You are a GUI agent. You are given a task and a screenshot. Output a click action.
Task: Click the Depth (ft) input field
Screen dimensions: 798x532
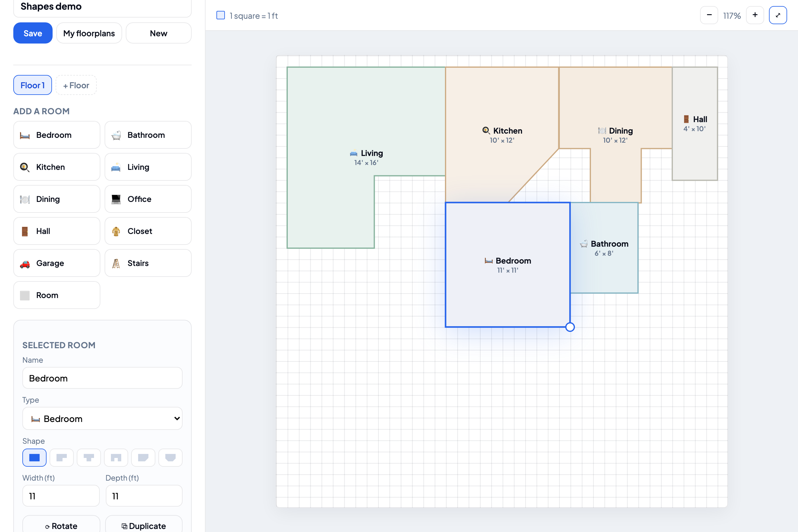click(144, 496)
